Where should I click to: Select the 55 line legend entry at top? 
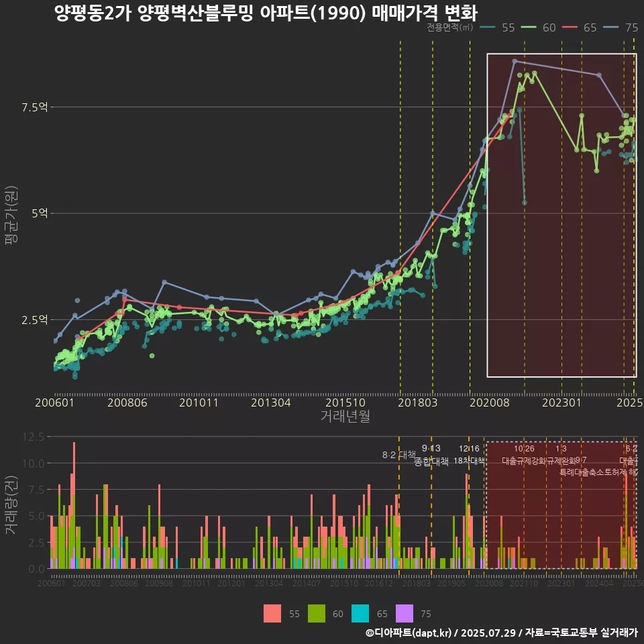(497, 28)
